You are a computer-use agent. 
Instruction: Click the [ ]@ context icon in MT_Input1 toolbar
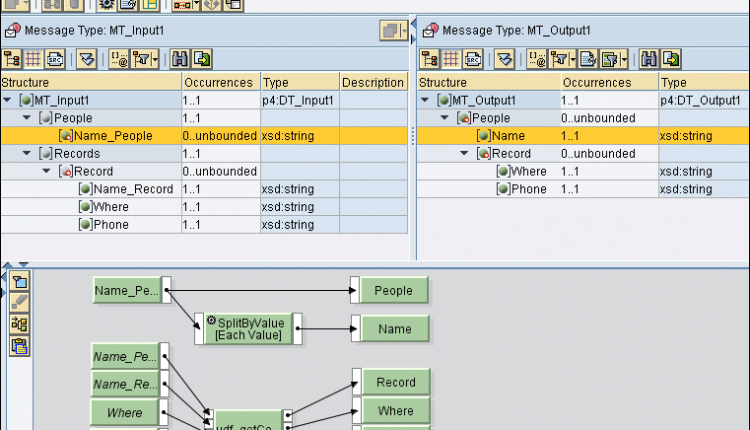pyautogui.click(x=119, y=59)
